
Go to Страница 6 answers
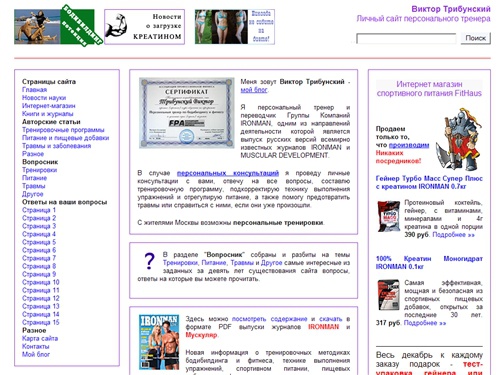pos(39,250)
